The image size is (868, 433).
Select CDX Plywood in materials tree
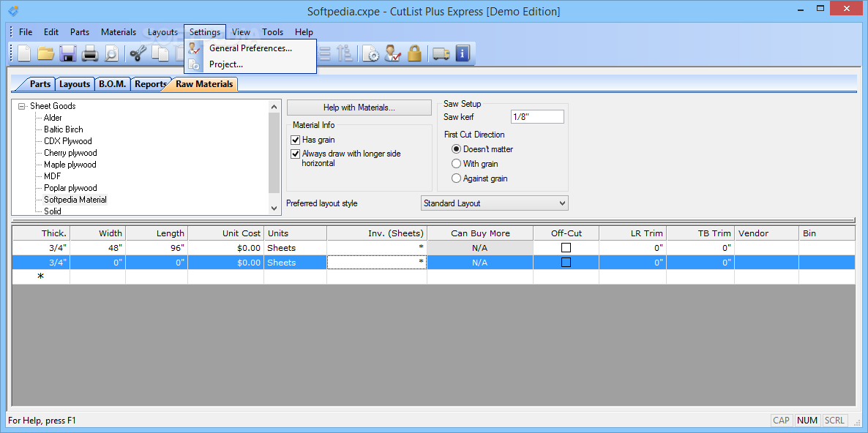(x=68, y=141)
